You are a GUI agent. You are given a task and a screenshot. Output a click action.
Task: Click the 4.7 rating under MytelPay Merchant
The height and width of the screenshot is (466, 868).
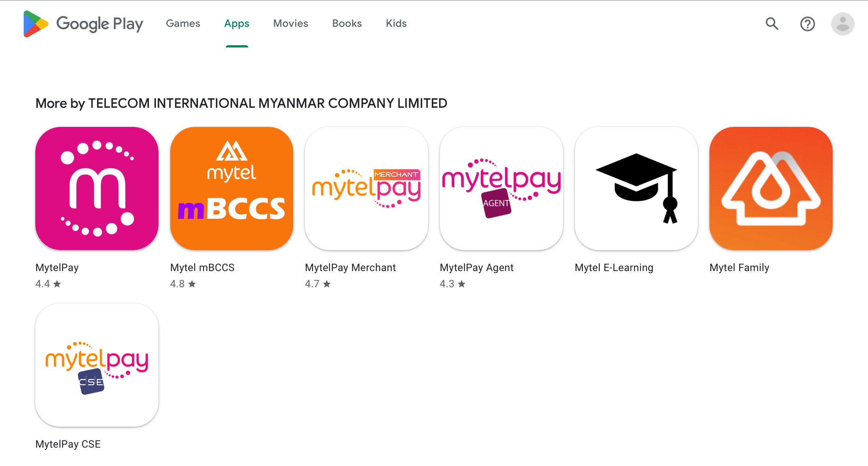tap(318, 284)
